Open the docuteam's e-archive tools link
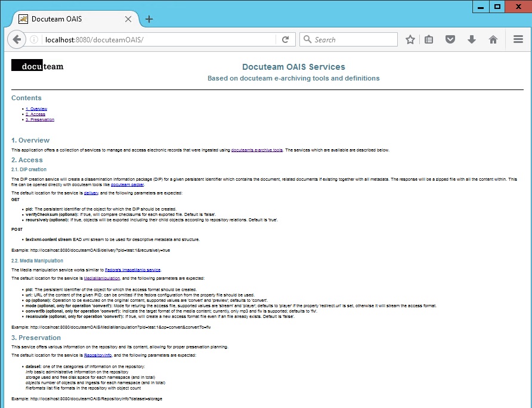532x408 pixels. point(257,150)
